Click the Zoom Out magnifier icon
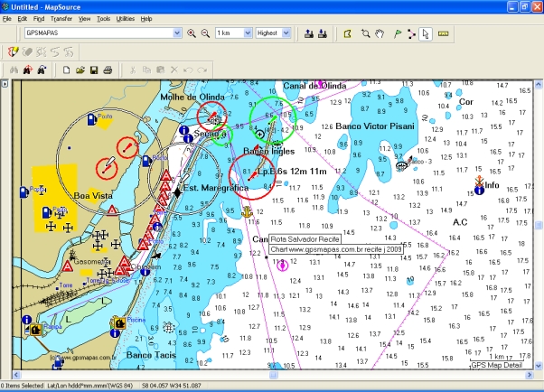544x392 pixels. click(x=204, y=33)
